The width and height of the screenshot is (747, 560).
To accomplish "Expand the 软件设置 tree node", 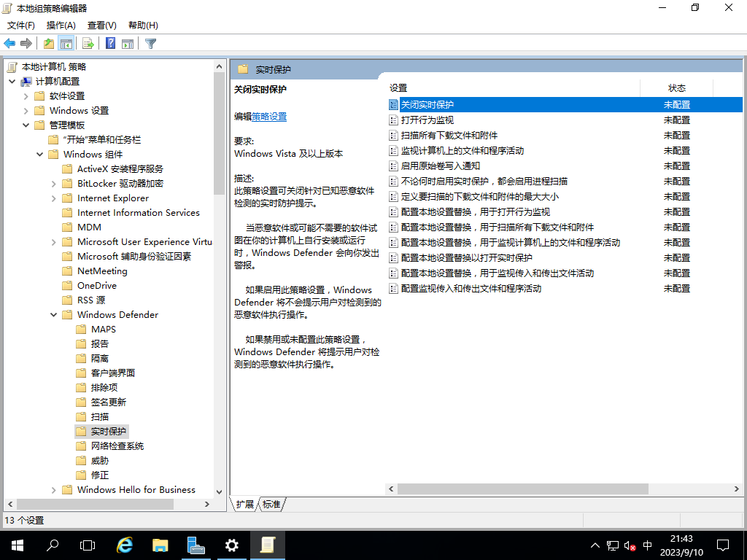I will pos(26,96).
